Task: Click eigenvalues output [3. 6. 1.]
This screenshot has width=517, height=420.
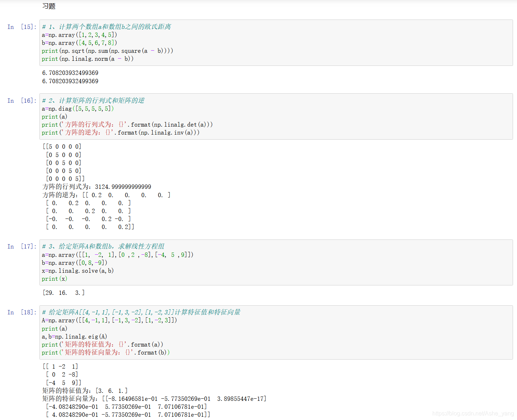Action: pos(85,391)
